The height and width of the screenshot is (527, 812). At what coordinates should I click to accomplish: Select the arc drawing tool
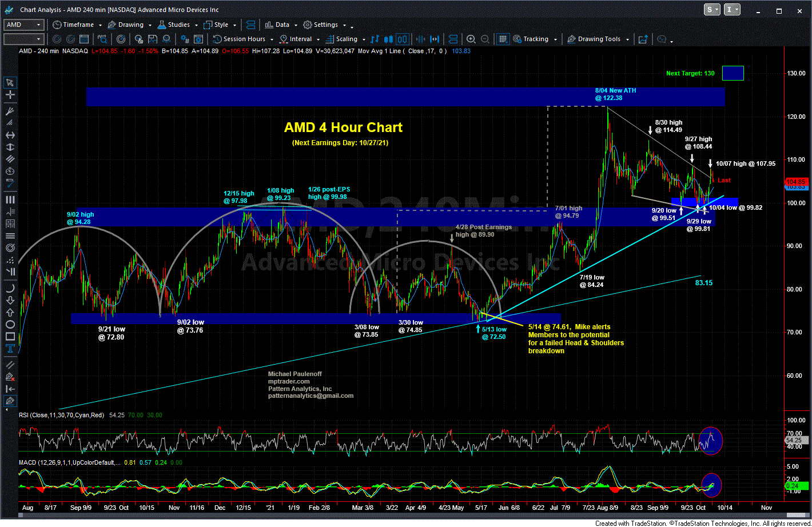[x=10, y=288]
